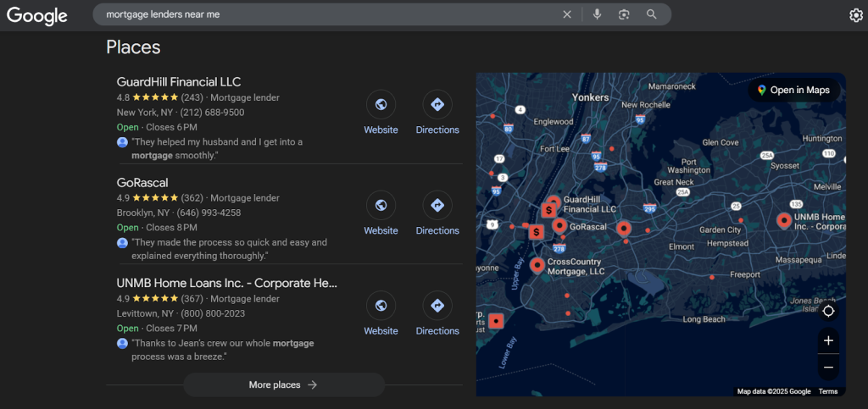Zoom in on the map with plus

pyautogui.click(x=828, y=340)
